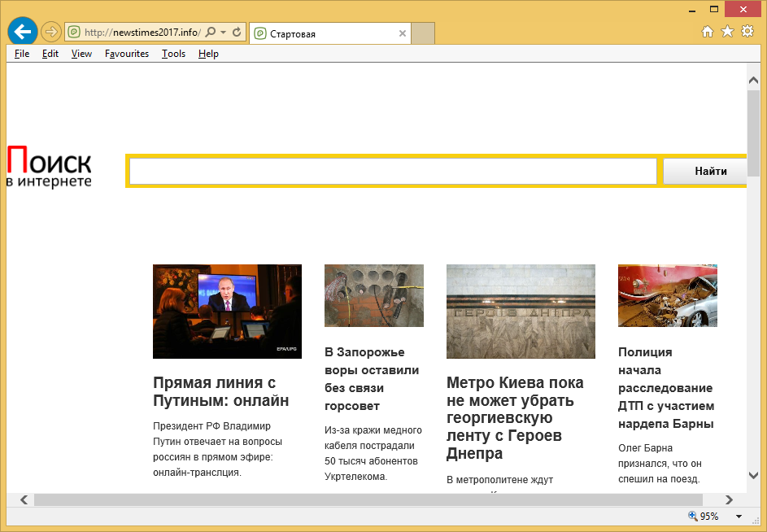
Task: Click the search magnifier in address bar
Action: click(210, 33)
